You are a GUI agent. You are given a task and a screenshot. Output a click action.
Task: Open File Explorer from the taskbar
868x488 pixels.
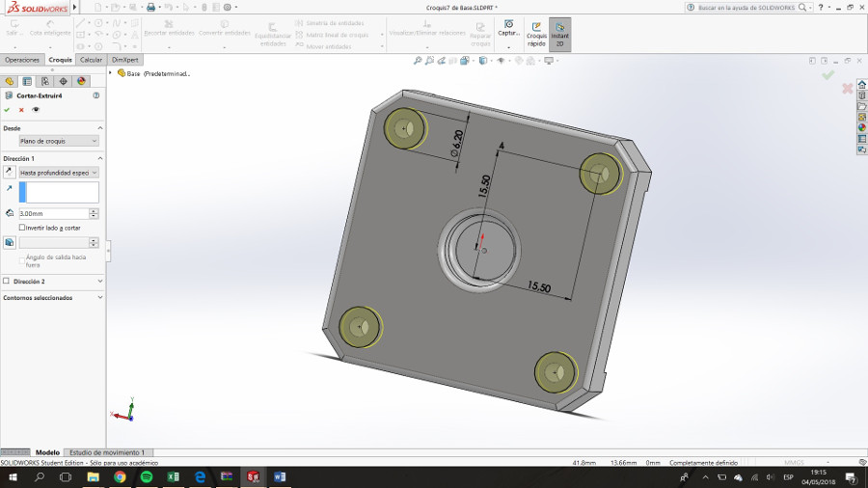point(93,477)
